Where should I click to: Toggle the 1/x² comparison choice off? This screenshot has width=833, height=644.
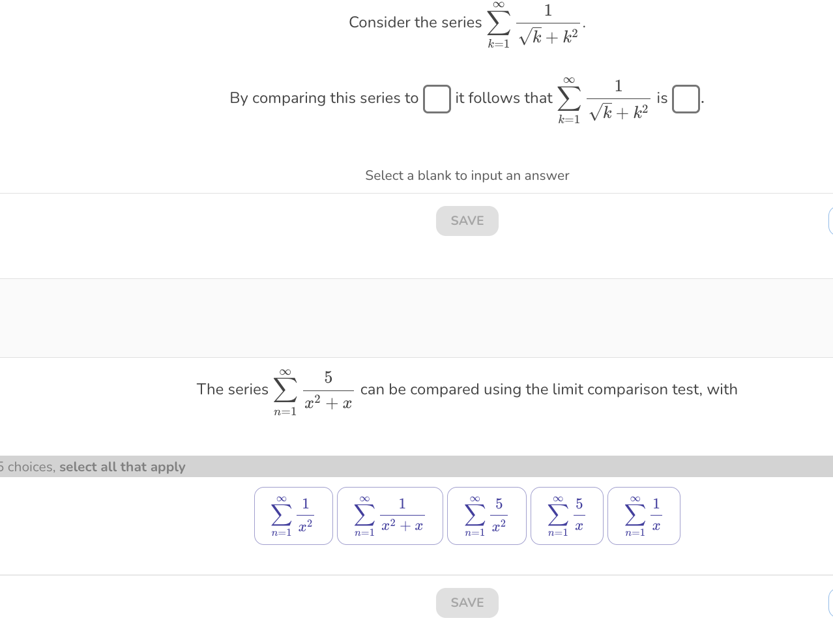tap(293, 516)
